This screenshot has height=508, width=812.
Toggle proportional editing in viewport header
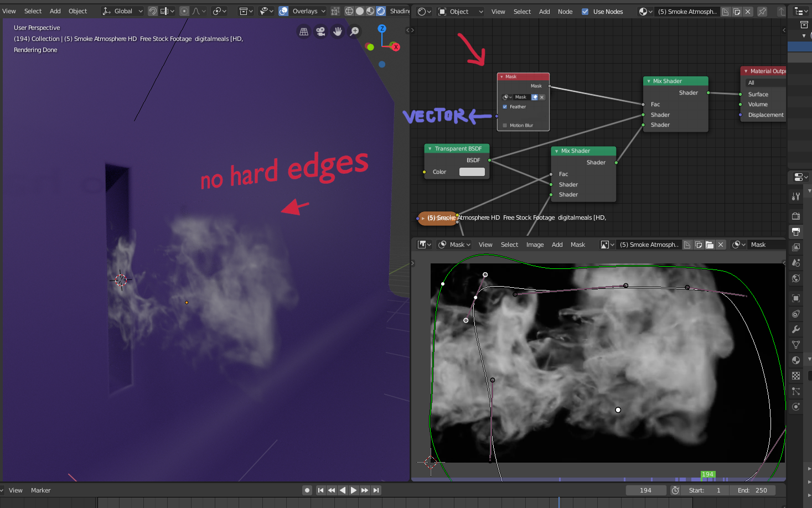[x=184, y=11]
